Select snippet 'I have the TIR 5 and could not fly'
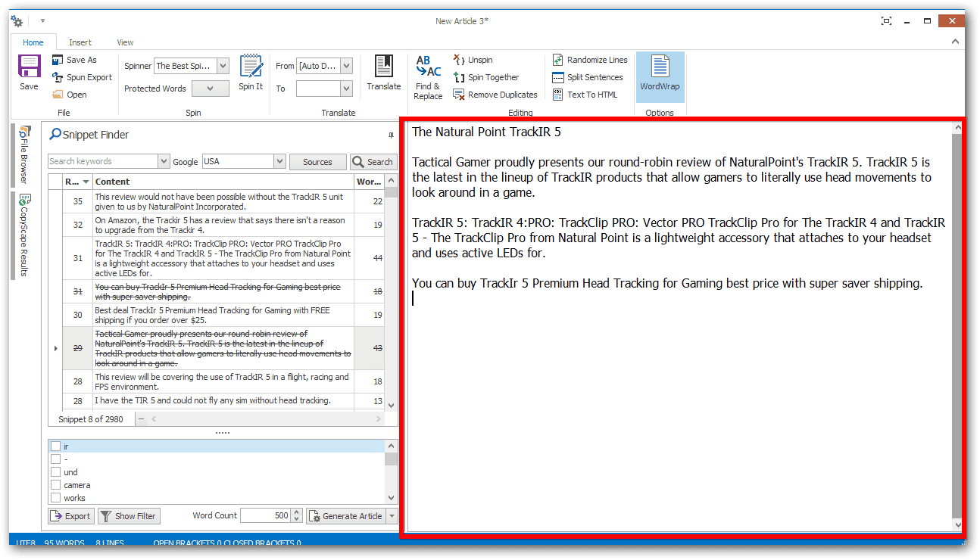Screen dimensions: 980x560 coord(223,400)
